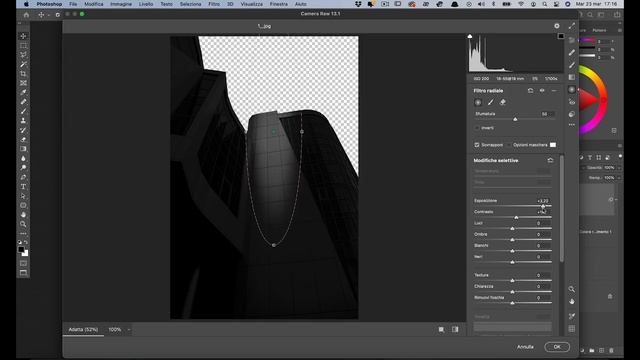
Task: Select Adatta (52%) zoom option
Action: tap(83, 329)
